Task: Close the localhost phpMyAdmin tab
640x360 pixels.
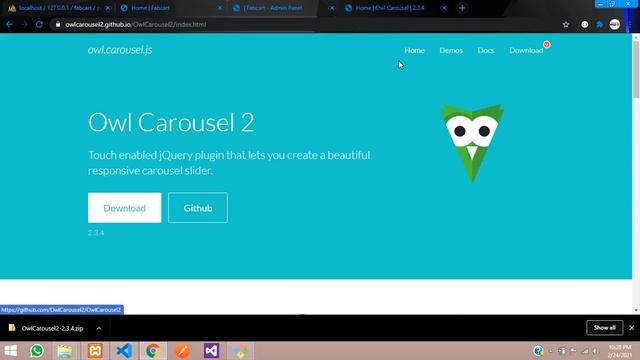Action: (x=108, y=8)
